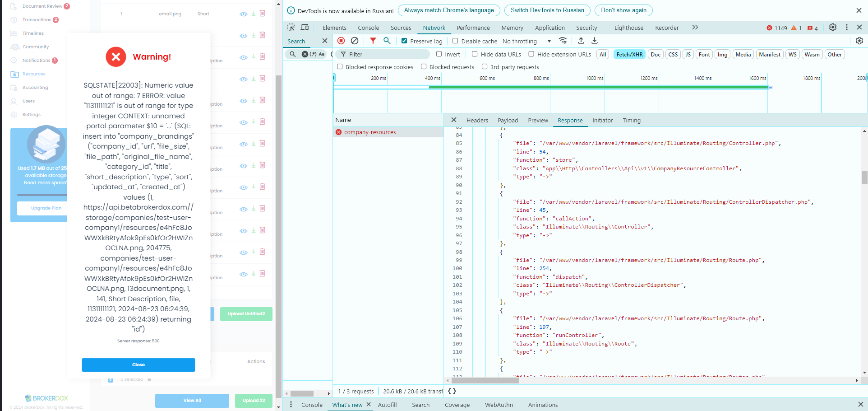Uncheck Preserve log checkbox

404,41
